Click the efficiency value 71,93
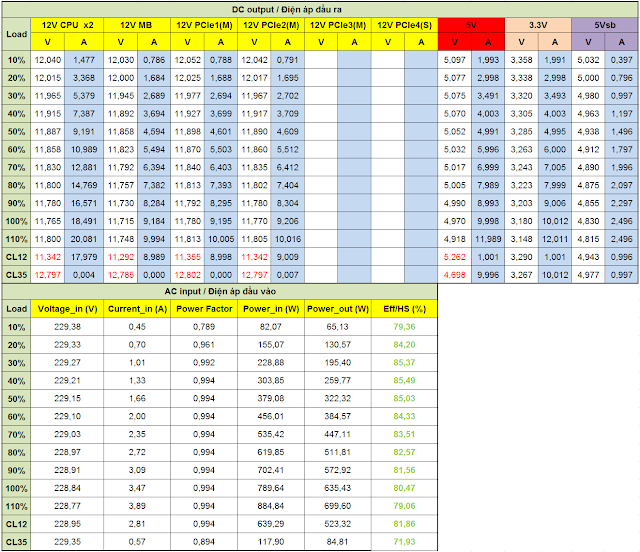This screenshot has height=552, width=640. (x=404, y=543)
